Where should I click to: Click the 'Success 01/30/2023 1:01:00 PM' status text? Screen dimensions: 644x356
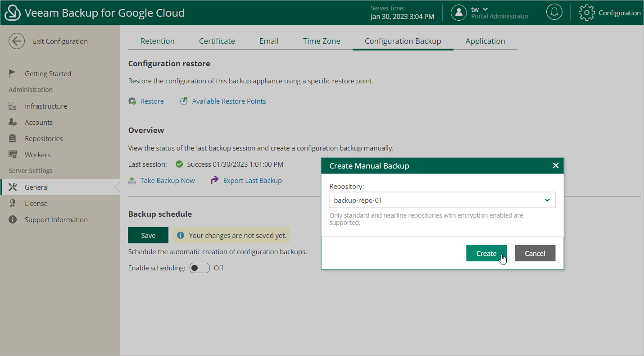[x=235, y=164]
